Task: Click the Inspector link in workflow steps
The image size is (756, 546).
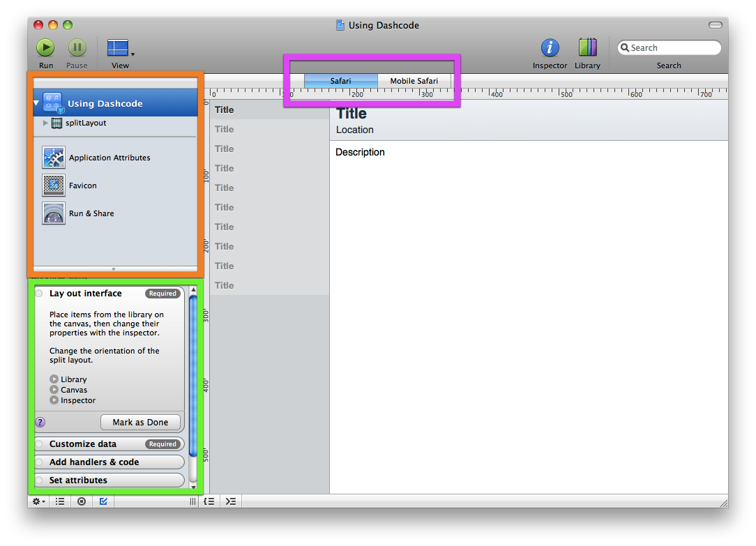Action: click(78, 400)
